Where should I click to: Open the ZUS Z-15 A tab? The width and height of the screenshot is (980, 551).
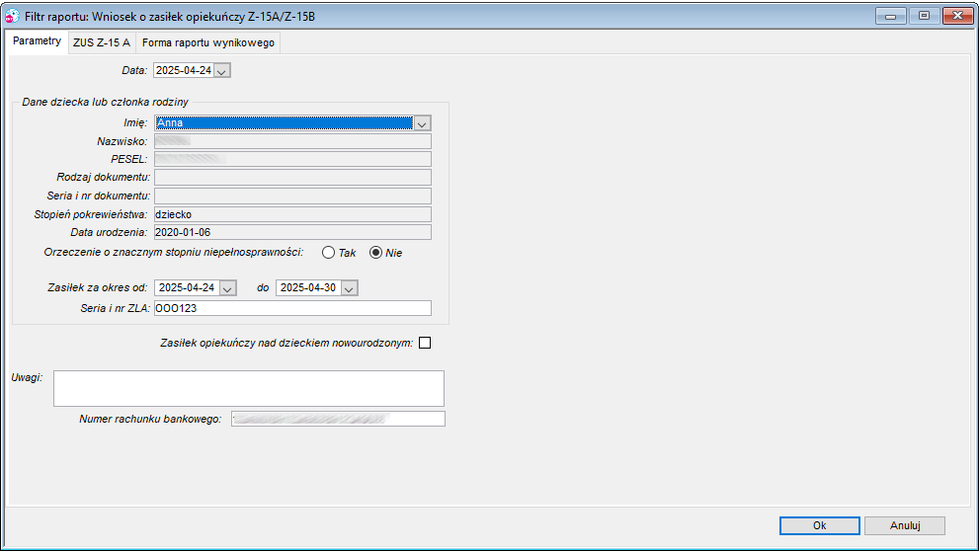pos(101,42)
